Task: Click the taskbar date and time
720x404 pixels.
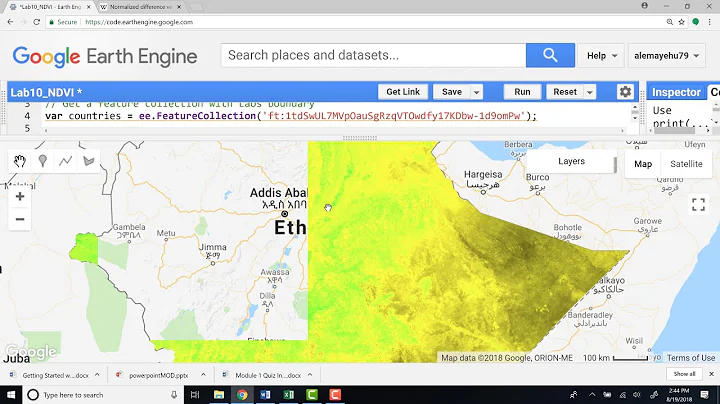Action: pos(679,395)
